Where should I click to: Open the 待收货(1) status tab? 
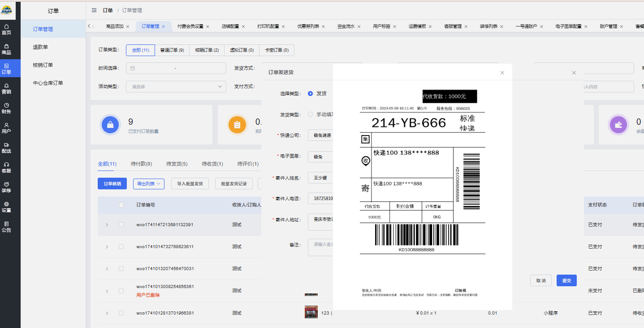212,164
